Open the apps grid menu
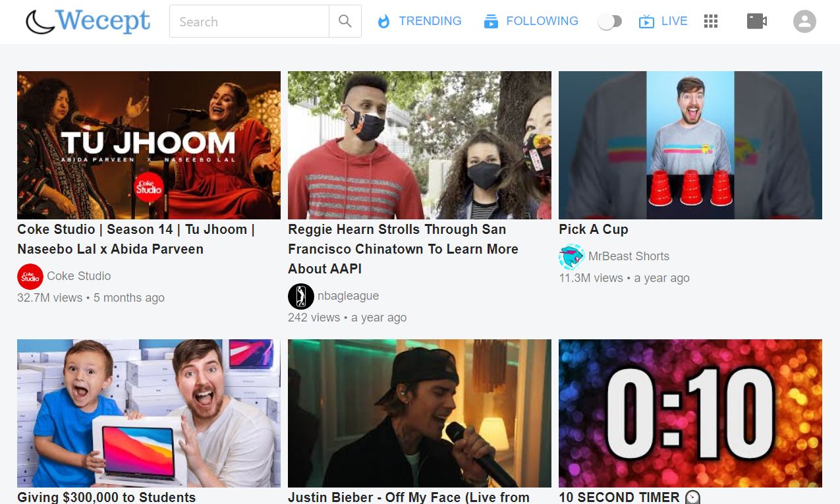The image size is (840, 504). (x=710, y=22)
